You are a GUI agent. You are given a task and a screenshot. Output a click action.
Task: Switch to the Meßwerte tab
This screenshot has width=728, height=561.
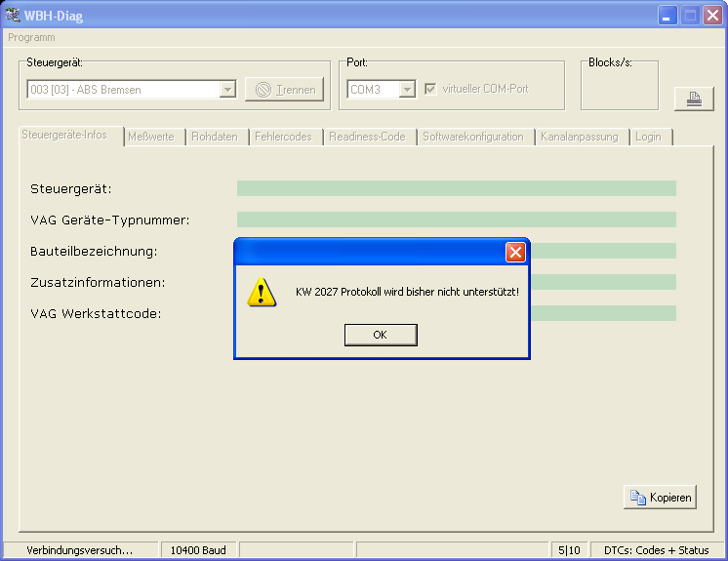pos(151,137)
